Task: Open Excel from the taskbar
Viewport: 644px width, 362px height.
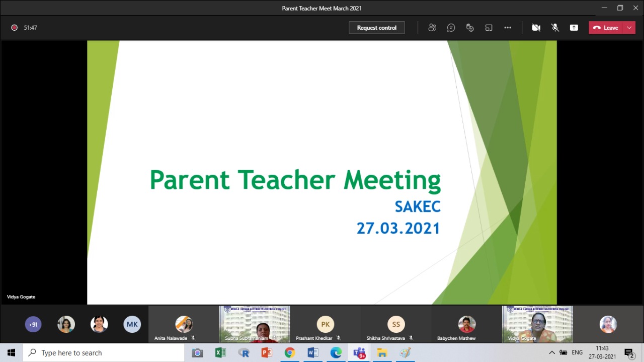Action: [220, 353]
